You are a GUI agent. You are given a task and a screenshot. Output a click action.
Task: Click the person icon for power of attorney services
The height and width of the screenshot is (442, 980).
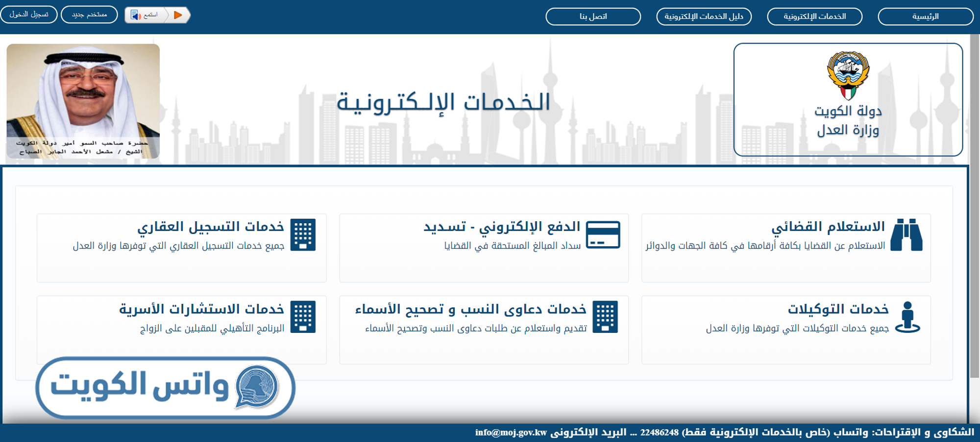click(x=907, y=317)
